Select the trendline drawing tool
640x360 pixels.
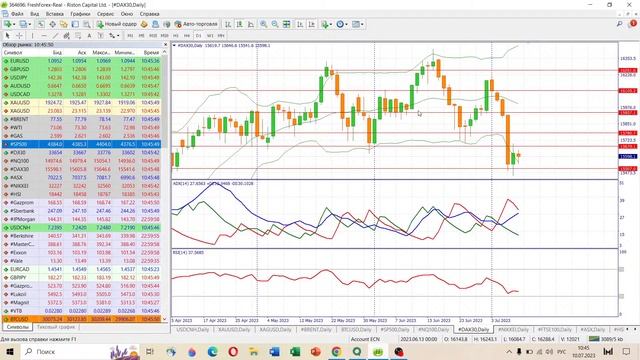[56, 36]
